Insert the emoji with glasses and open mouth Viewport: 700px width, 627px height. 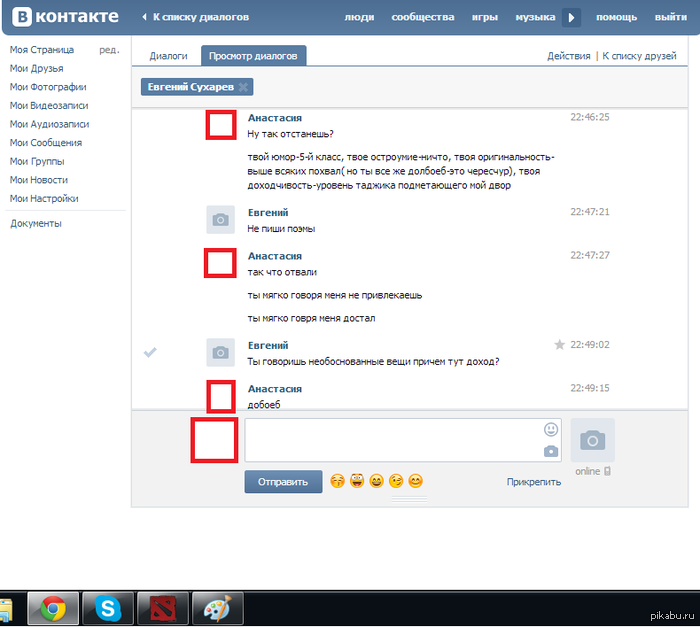pyautogui.click(x=357, y=481)
